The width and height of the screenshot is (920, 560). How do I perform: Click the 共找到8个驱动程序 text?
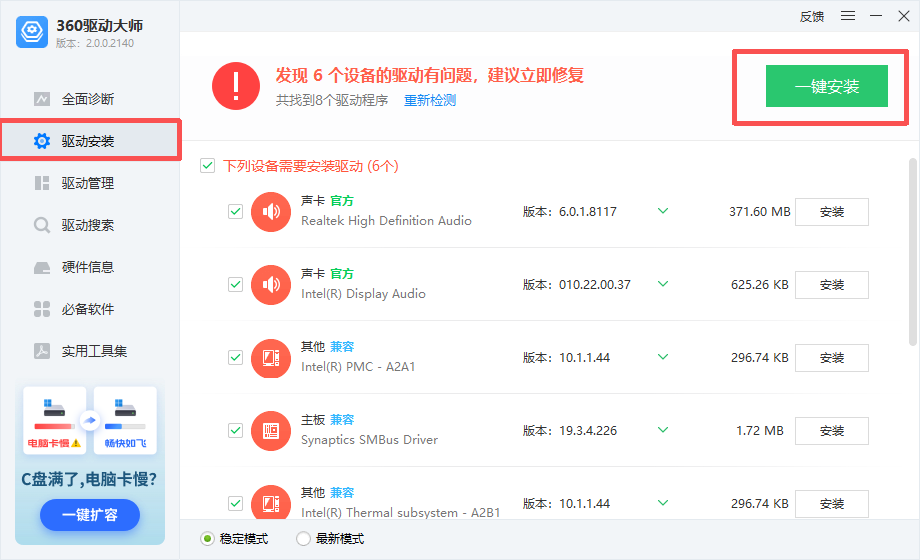pos(332,100)
